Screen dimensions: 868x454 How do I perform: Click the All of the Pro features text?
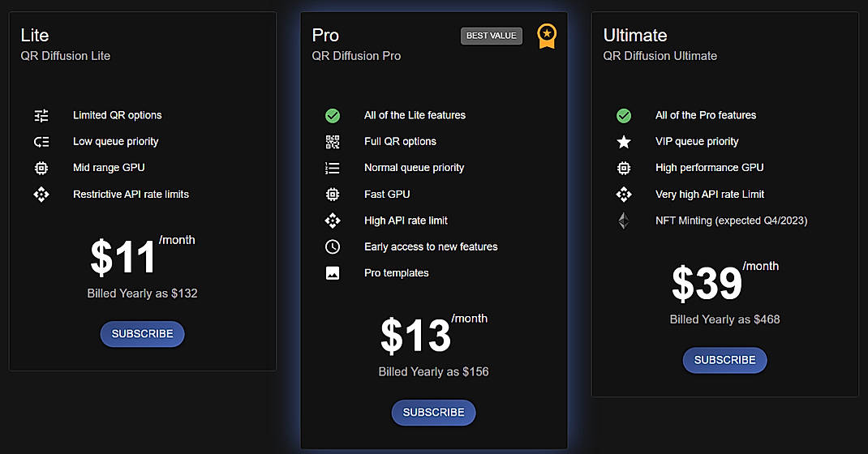click(x=706, y=116)
